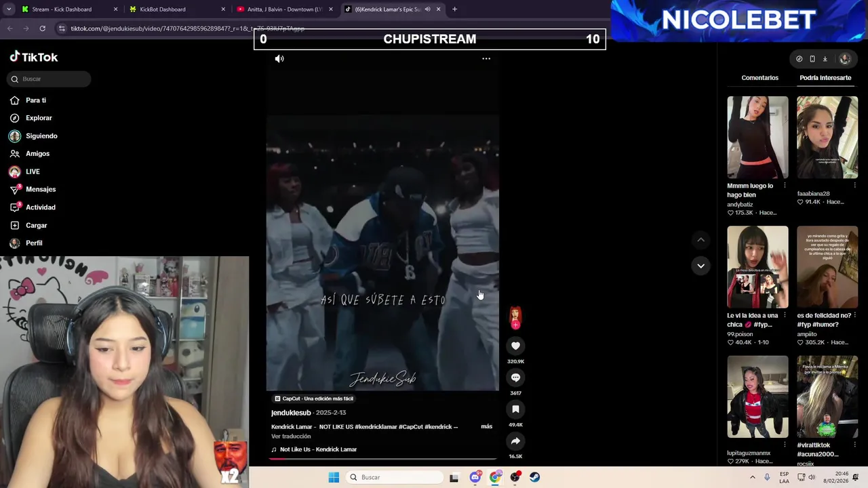
Task: Click the download desktop app icon
Action: (x=825, y=59)
